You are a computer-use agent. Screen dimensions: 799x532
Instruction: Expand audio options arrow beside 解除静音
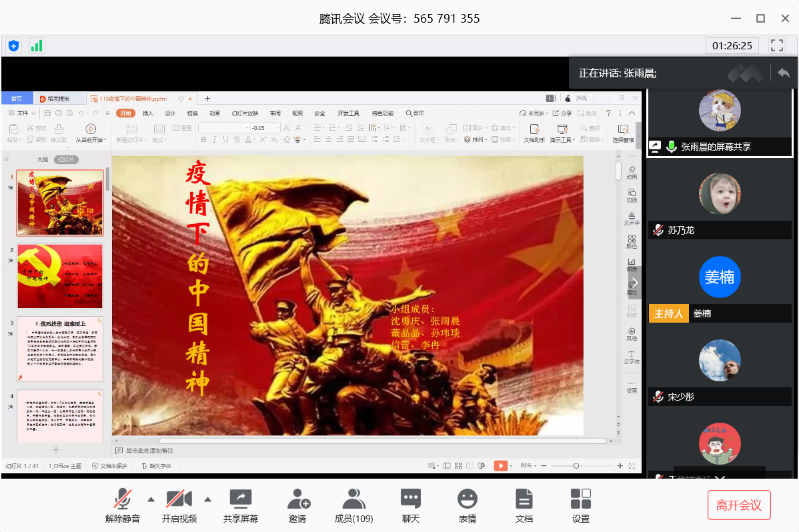pyautogui.click(x=151, y=499)
